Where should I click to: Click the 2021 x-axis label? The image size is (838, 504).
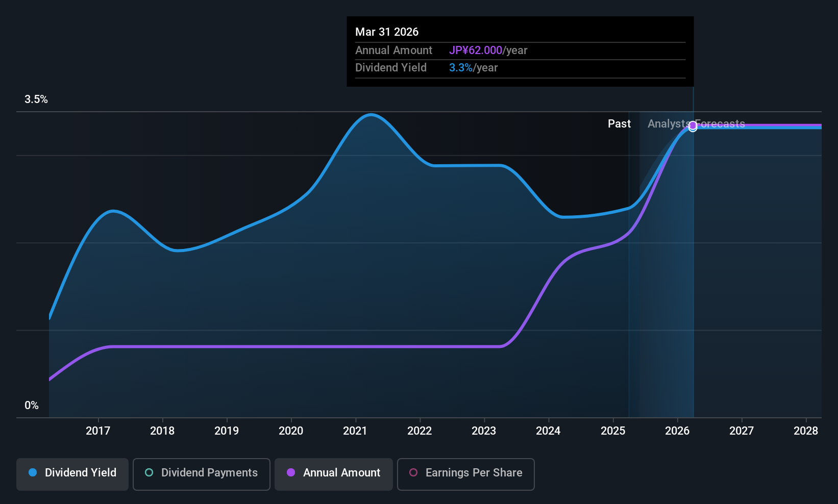pyautogui.click(x=355, y=431)
